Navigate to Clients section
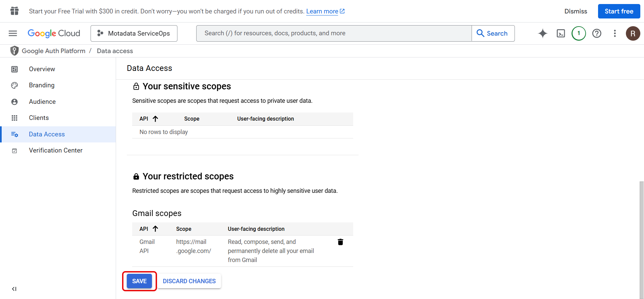 click(x=39, y=118)
